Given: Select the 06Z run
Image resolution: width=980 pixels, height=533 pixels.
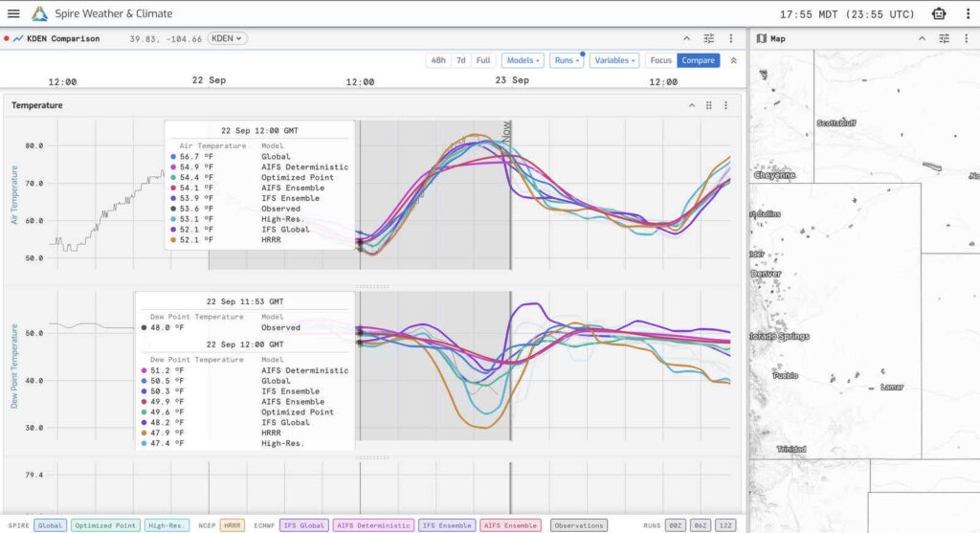Looking at the screenshot, I should pyautogui.click(x=701, y=525).
